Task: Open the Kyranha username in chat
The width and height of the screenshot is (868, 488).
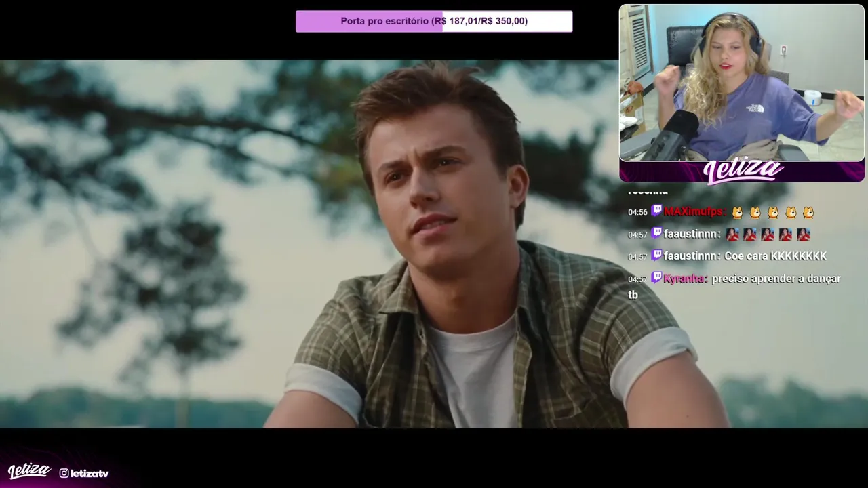Action: tap(685, 279)
